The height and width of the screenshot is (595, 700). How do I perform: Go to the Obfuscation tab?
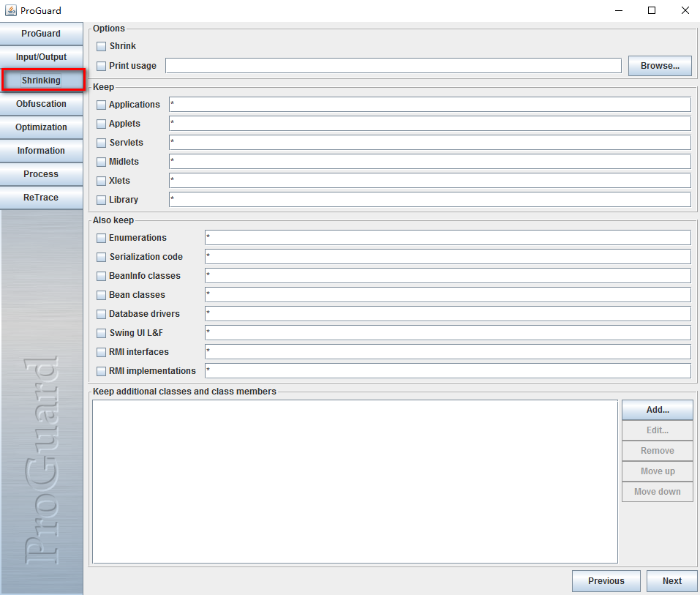(x=41, y=104)
